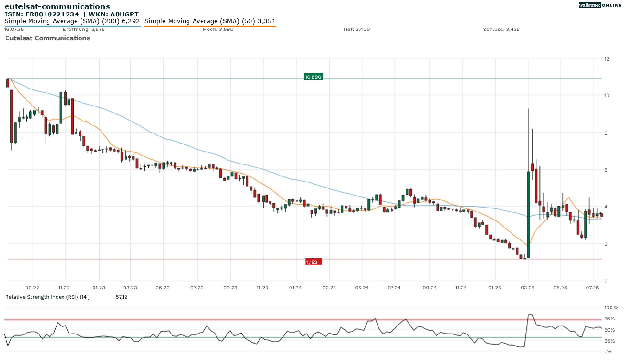This screenshot has width=625, height=364.
Task: Click the RSI value 57,12
Action: point(122,297)
